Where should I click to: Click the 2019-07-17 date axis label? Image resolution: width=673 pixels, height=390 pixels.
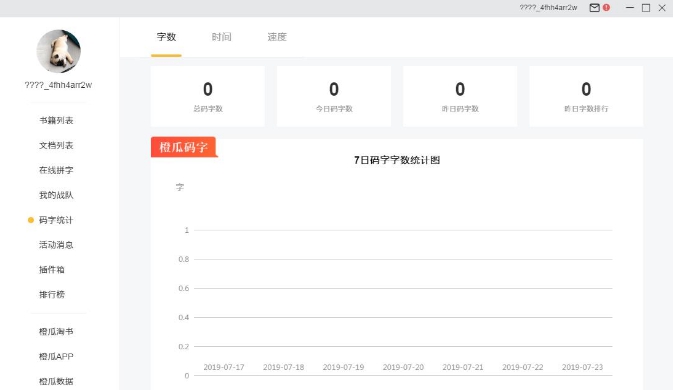tap(224, 367)
